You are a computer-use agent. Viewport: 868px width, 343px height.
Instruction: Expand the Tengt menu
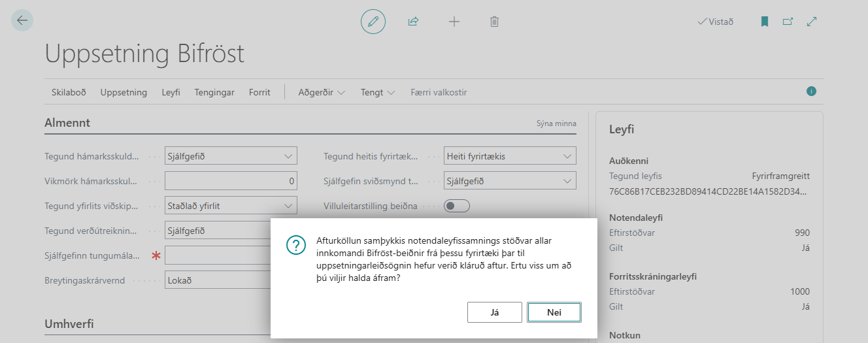pyautogui.click(x=378, y=92)
